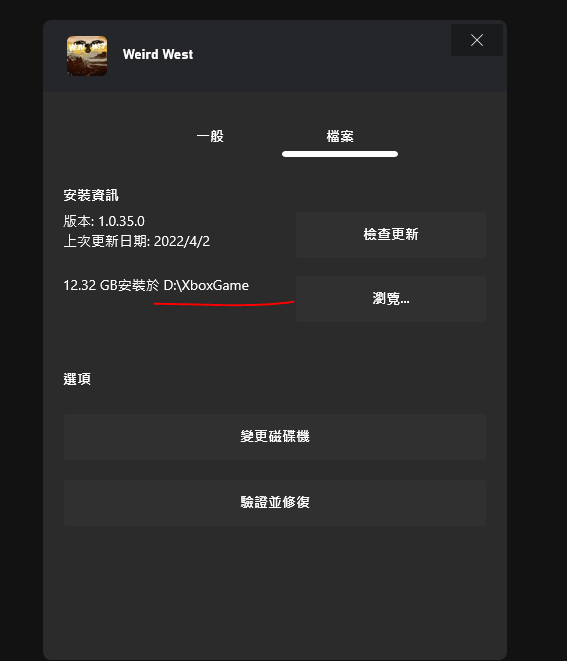Click the 選項 section heading
The width and height of the screenshot is (567, 661).
tap(77, 379)
